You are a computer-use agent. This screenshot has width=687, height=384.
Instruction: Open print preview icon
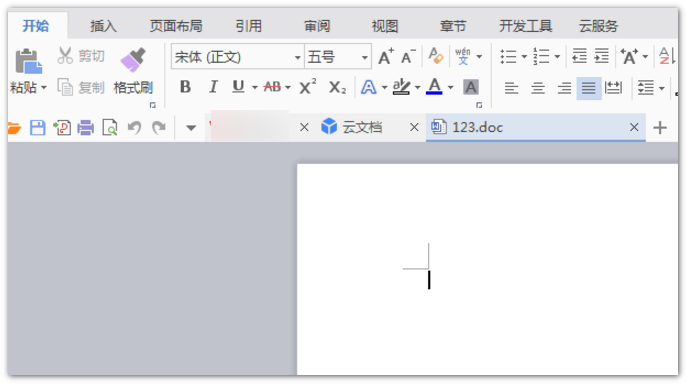(x=110, y=128)
